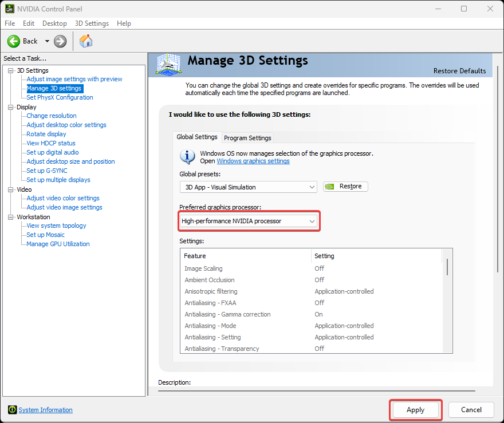This screenshot has height=423, width=504.
Task: Click the Manage 3D Settings header icon
Action: [x=168, y=65]
